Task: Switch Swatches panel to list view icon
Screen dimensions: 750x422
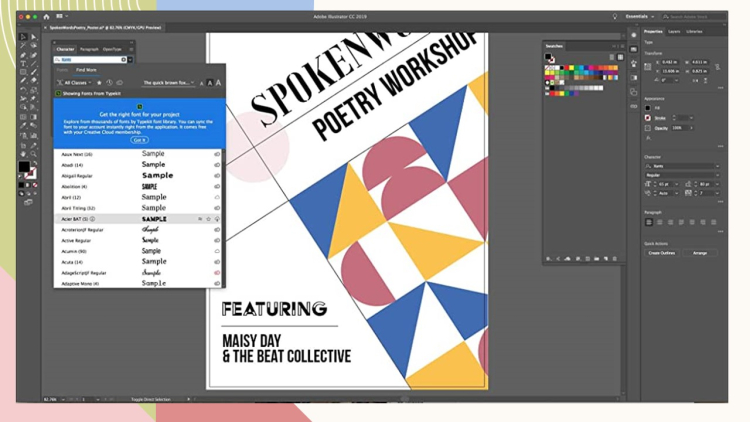Action: click(612, 57)
